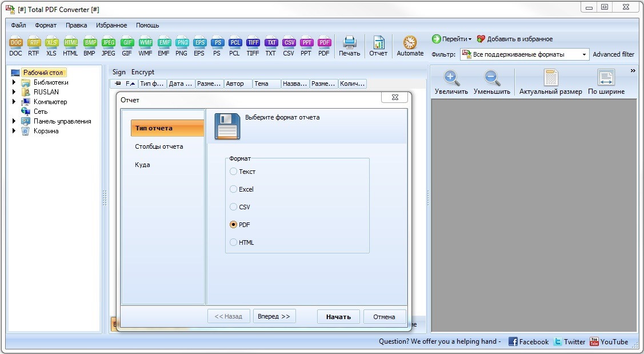This screenshot has height=354, width=644.
Task: Open the Отчет report tool in toolbar
Action: [x=378, y=46]
